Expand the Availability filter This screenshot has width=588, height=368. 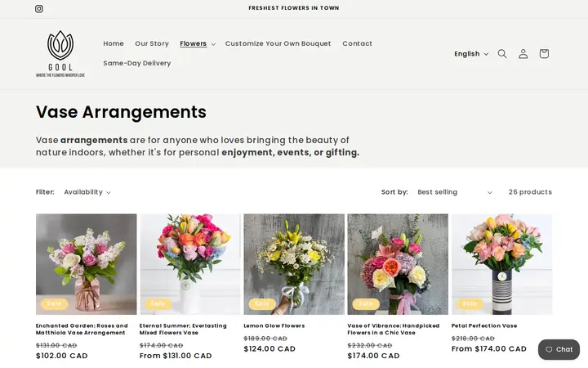tap(87, 192)
